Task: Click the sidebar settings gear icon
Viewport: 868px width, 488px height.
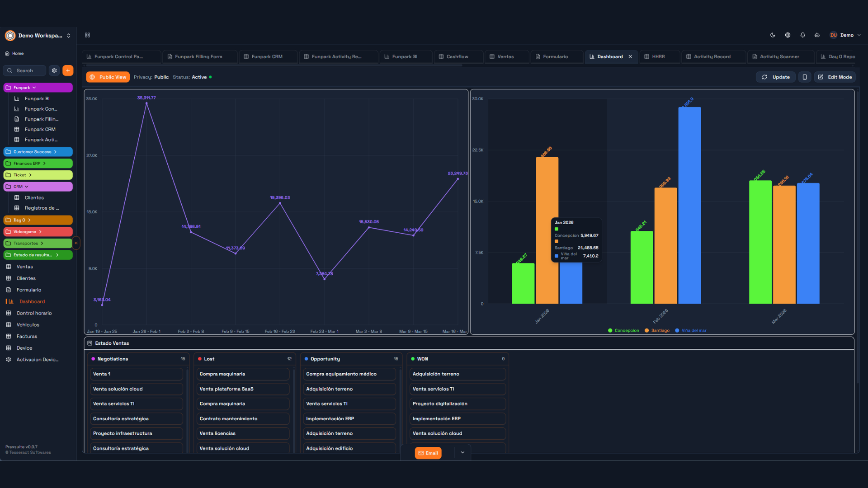Action: [x=54, y=70]
